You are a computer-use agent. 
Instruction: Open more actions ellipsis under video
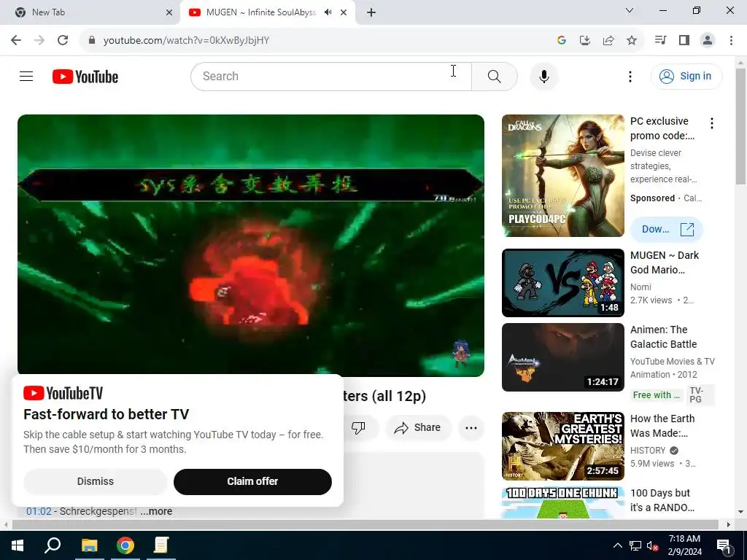point(471,427)
